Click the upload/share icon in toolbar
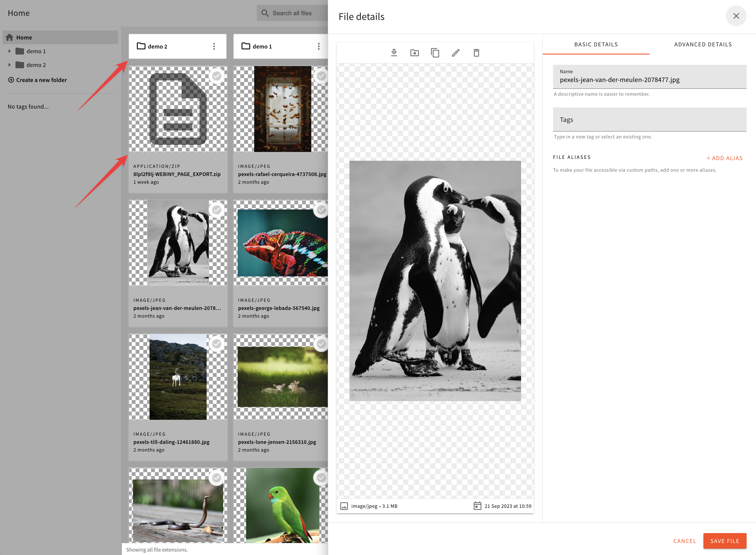Viewport: 756px width, 555px height. (414, 53)
